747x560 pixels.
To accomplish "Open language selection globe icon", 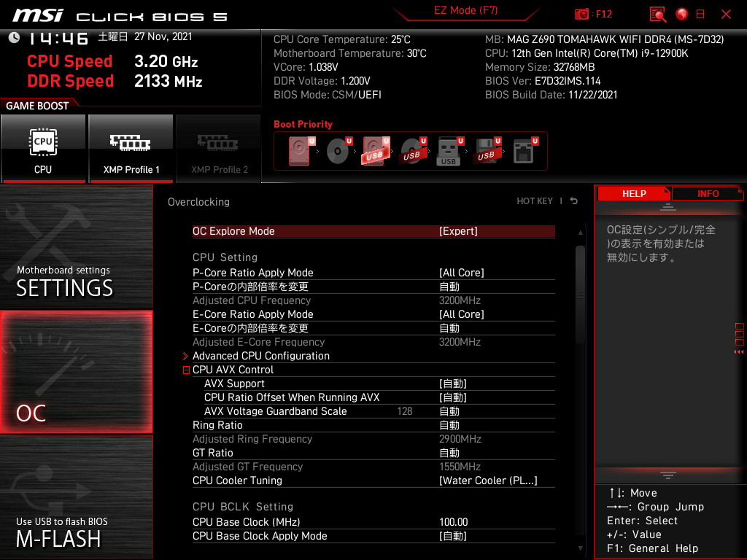I will tap(682, 15).
